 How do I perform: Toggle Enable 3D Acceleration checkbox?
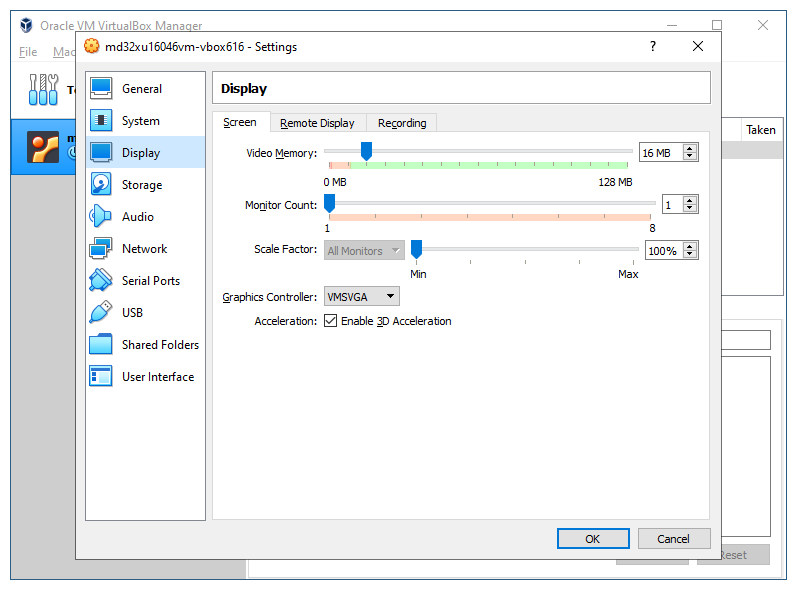click(x=331, y=321)
